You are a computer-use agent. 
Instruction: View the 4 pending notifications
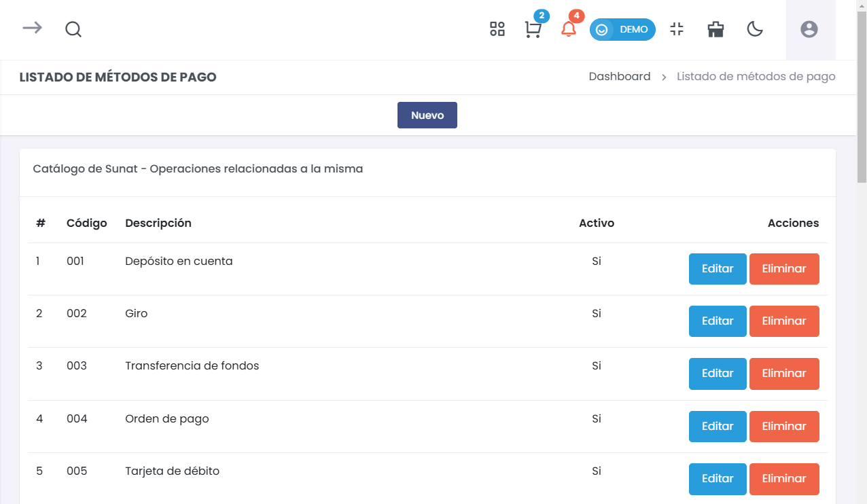pyautogui.click(x=570, y=31)
